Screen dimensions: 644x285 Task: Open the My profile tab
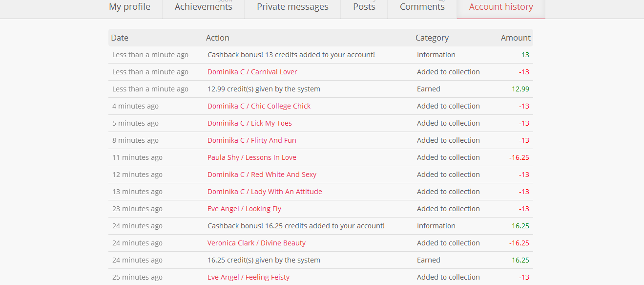(x=130, y=8)
